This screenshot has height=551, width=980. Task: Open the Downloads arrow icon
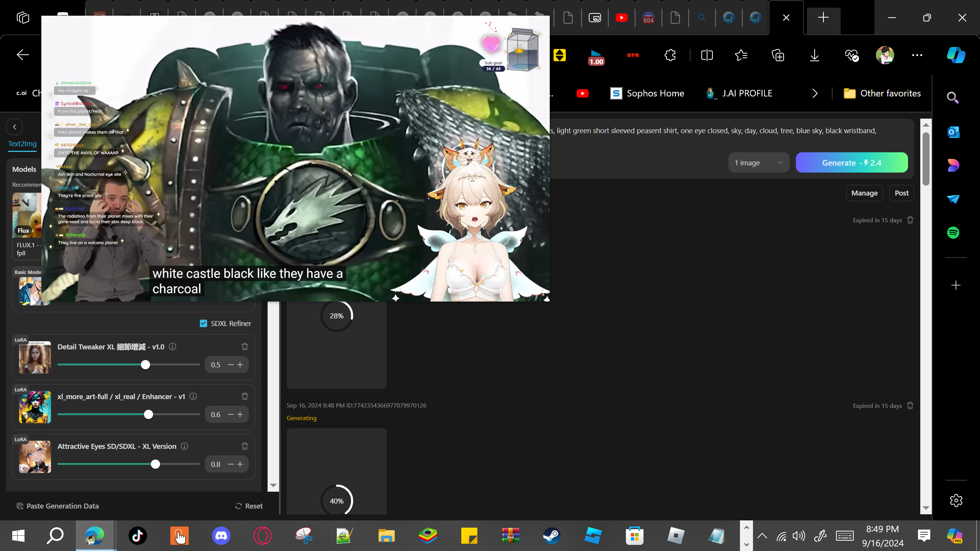[815, 55]
